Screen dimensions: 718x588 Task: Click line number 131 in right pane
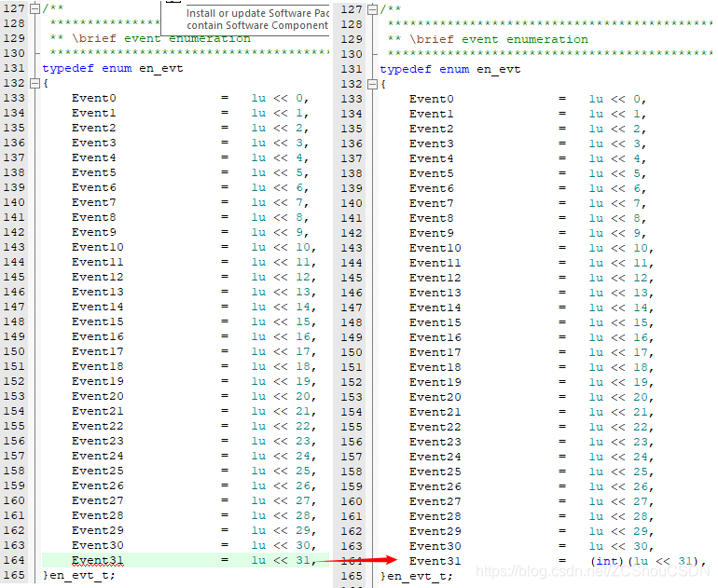pyautogui.click(x=352, y=69)
